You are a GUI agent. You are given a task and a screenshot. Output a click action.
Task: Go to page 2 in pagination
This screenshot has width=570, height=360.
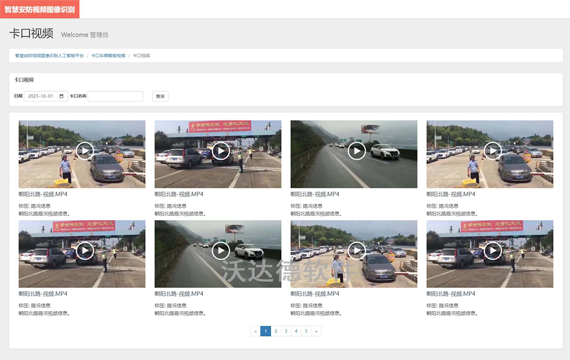pyautogui.click(x=276, y=331)
